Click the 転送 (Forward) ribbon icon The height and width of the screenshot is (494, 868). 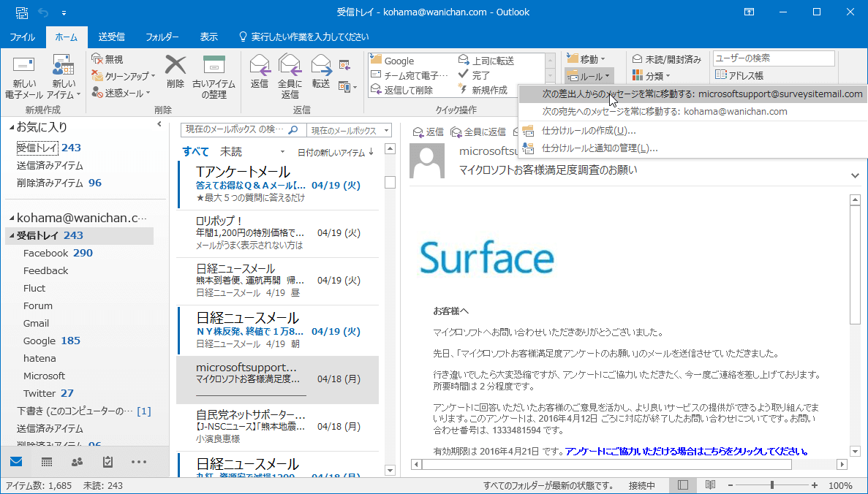click(321, 66)
